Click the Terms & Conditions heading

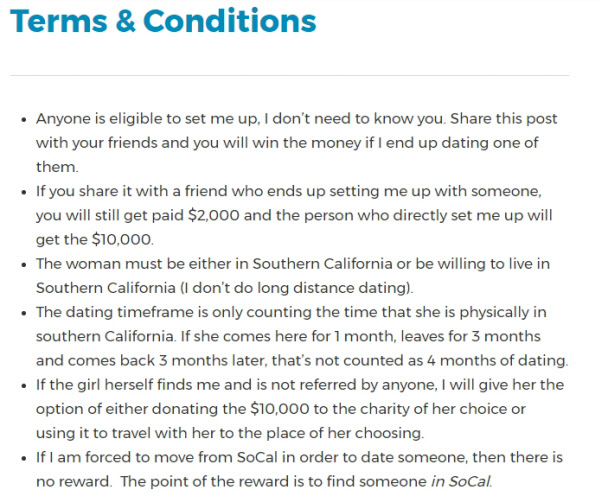[x=163, y=21]
